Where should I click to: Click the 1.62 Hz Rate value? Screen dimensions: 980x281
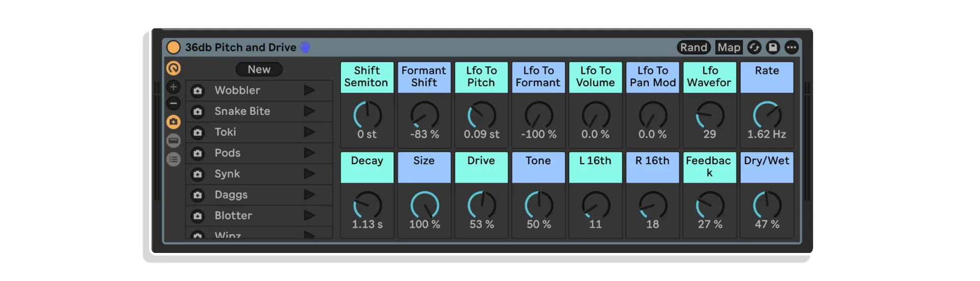767,134
